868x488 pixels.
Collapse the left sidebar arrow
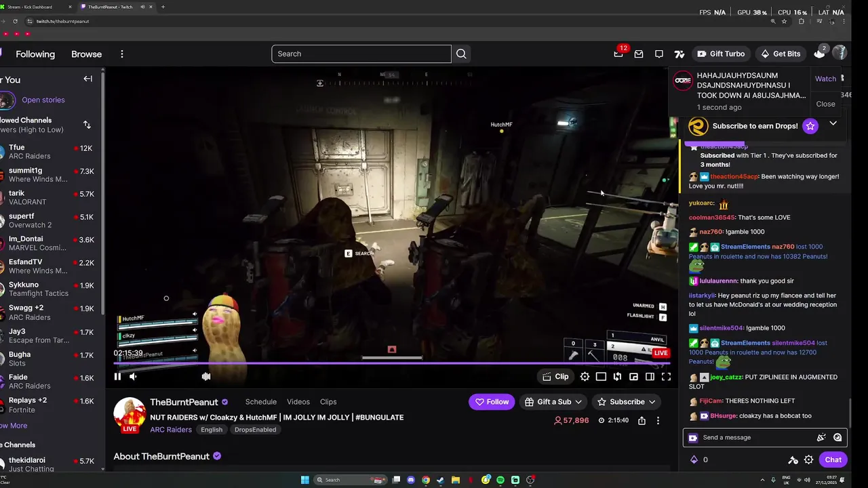coord(88,79)
